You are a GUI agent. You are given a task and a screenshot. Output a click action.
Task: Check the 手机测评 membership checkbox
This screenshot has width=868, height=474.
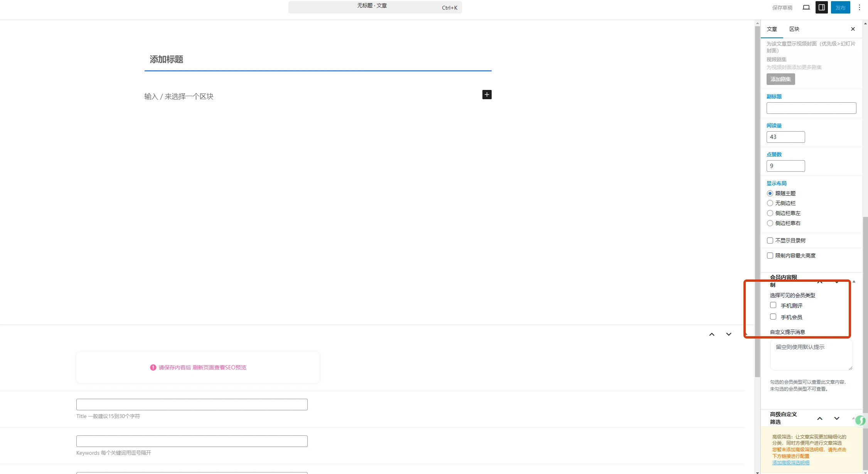773,305
